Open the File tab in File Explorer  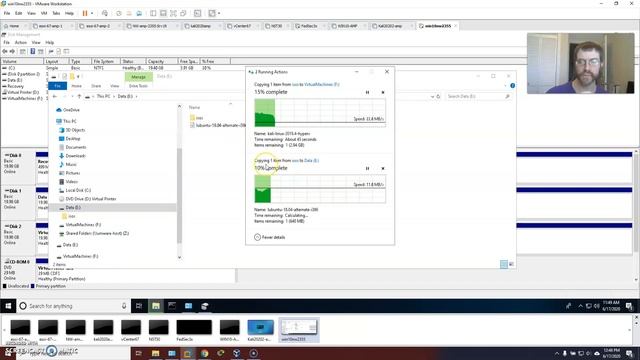[x=58, y=86]
